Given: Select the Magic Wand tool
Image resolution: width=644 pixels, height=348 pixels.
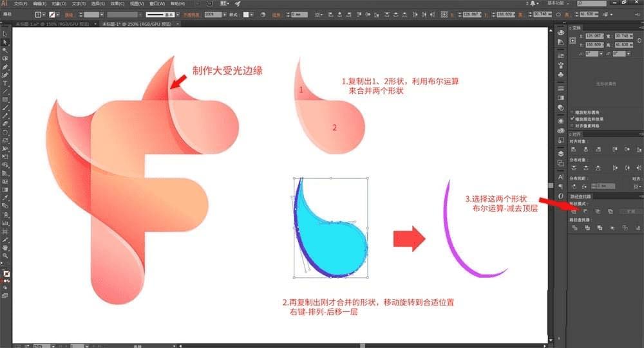Looking at the screenshot, I should tap(5, 50).
